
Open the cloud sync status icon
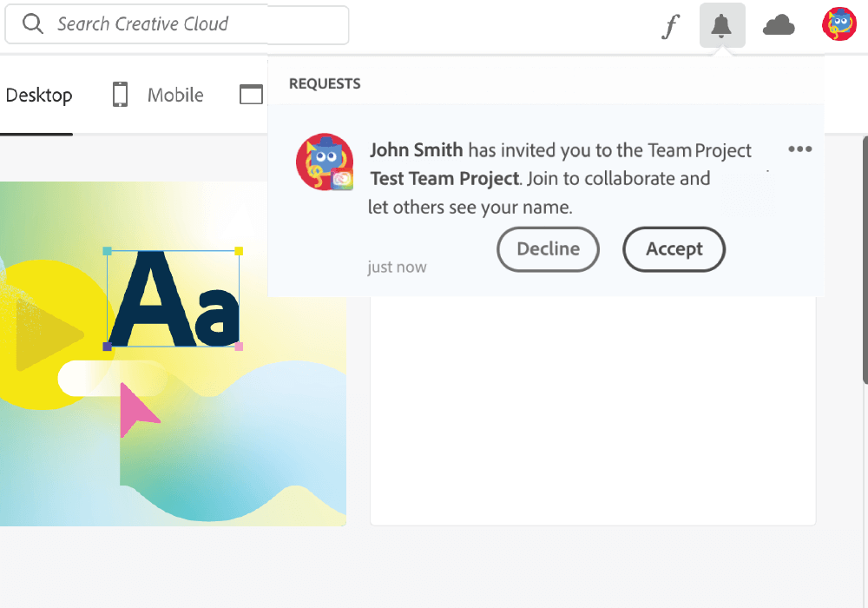click(x=779, y=26)
